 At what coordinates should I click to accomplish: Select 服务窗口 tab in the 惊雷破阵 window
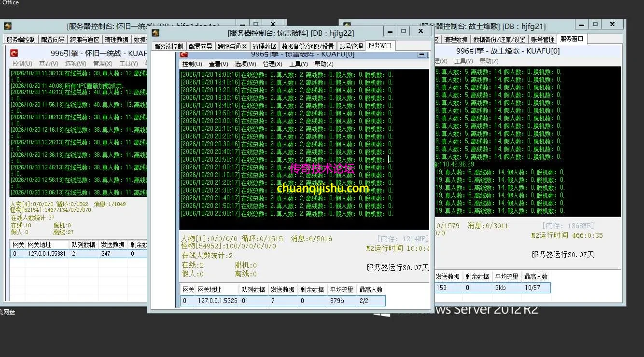click(380, 46)
